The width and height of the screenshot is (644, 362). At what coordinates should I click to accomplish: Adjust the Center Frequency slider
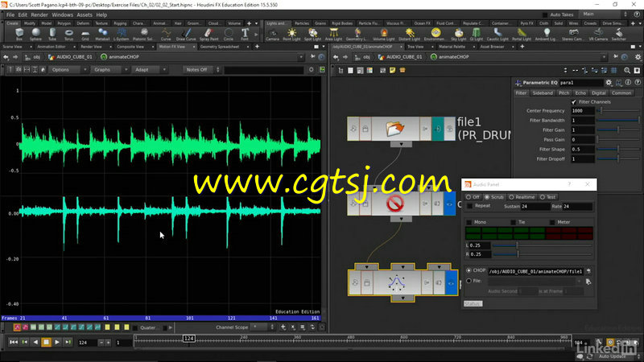pyautogui.click(x=618, y=111)
